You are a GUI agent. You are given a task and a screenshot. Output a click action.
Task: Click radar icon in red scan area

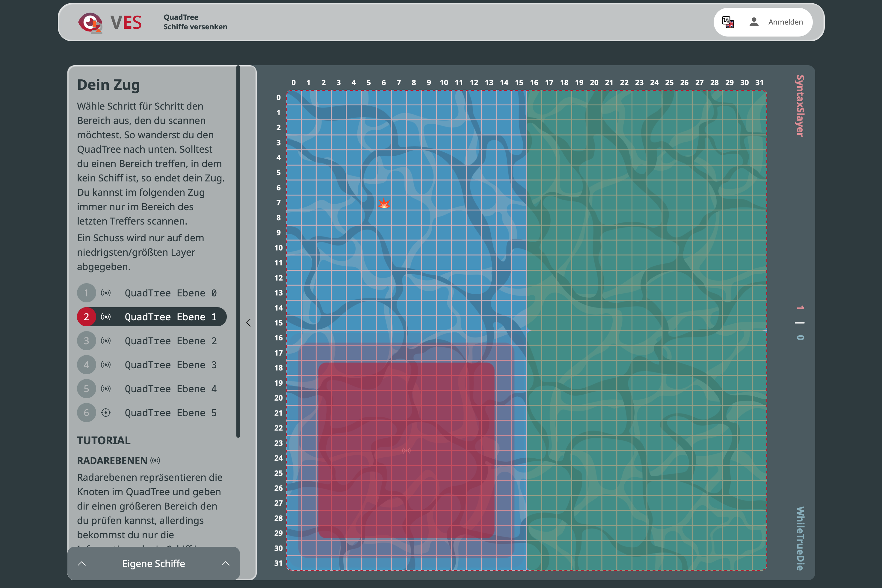[406, 450]
